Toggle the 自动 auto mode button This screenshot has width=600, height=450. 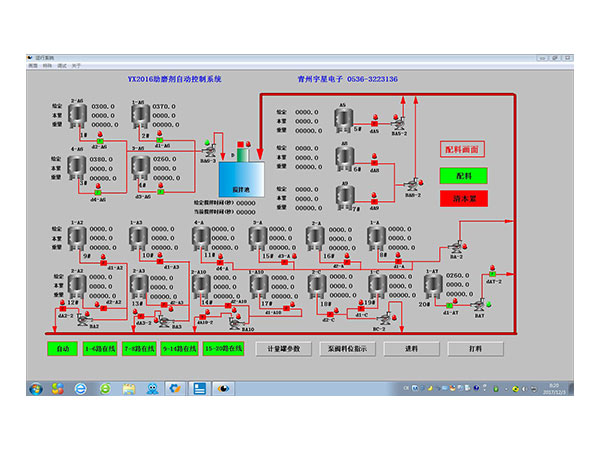(x=62, y=349)
